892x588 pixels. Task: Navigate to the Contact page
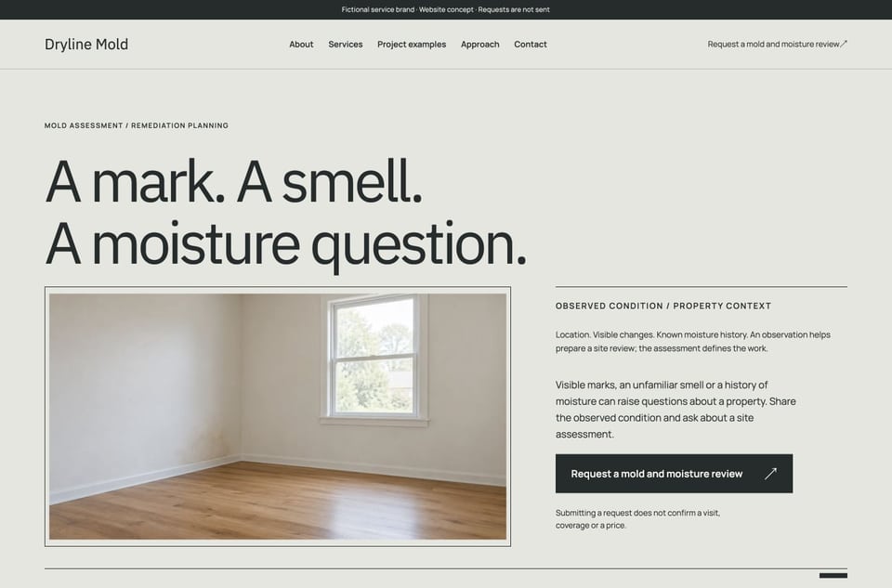coord(531,45)
